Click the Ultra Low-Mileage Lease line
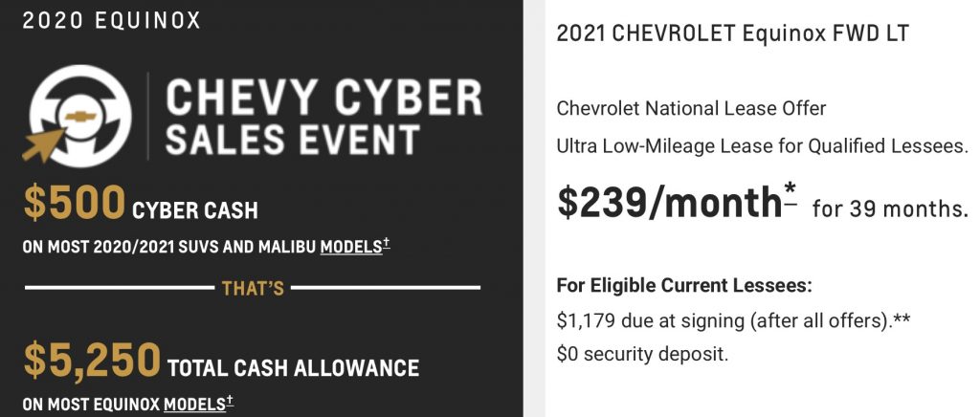The width and height of the screenshot is (980, 417). coord(762,146)
